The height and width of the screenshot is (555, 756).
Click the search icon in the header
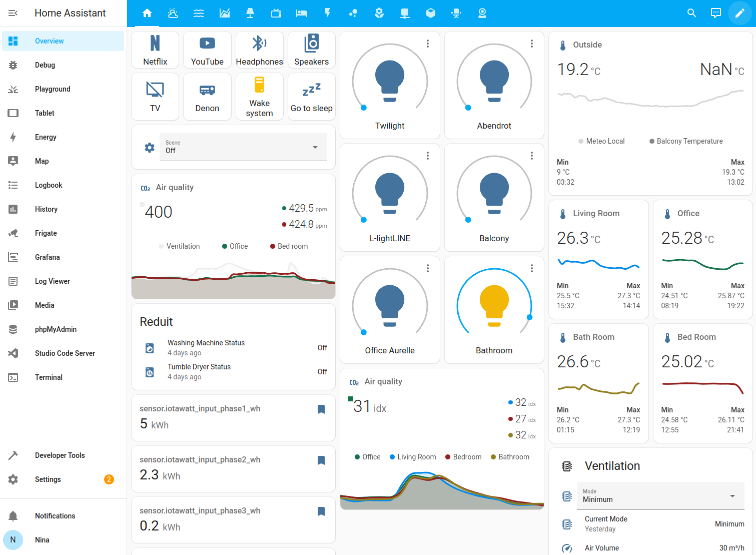point(692,13)
